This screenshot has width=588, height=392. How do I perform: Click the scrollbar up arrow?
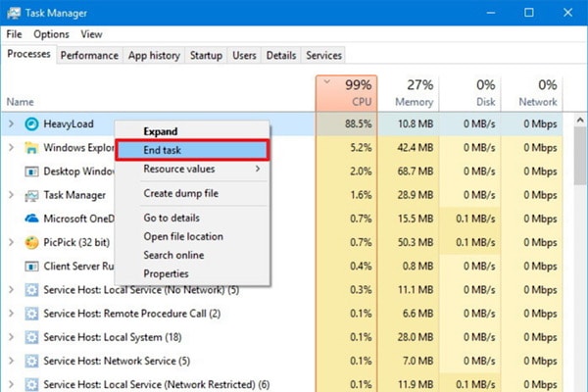coord(580,120)
